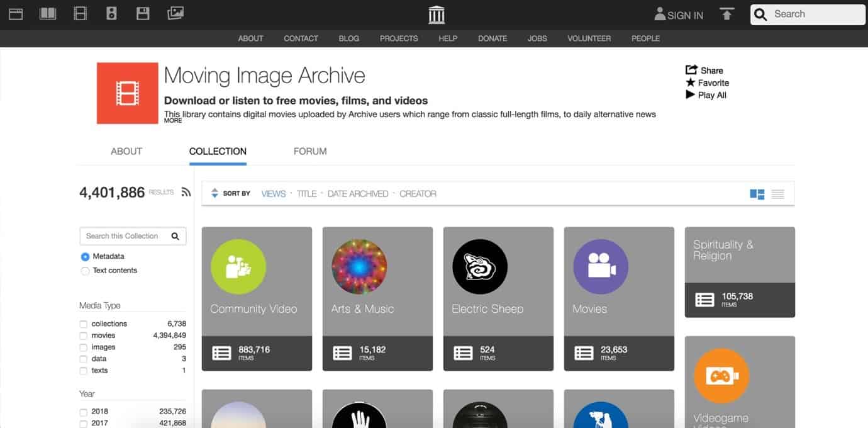Open JOBS in the top navigation
Screen dimensions: 868x428
tap(537, 38)
